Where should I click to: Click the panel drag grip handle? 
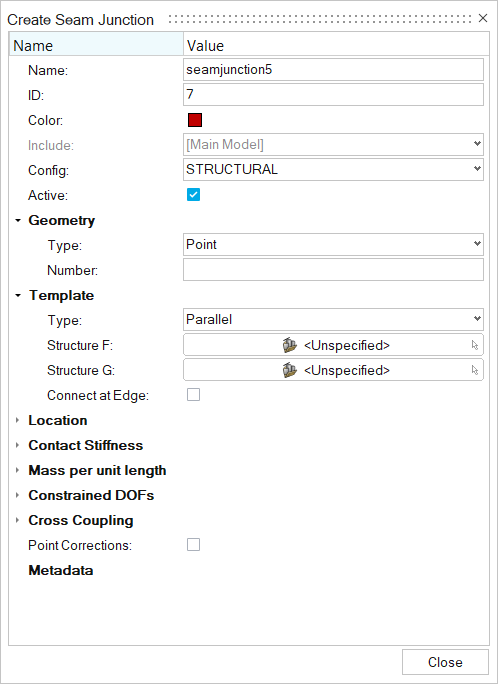(320, 19)
